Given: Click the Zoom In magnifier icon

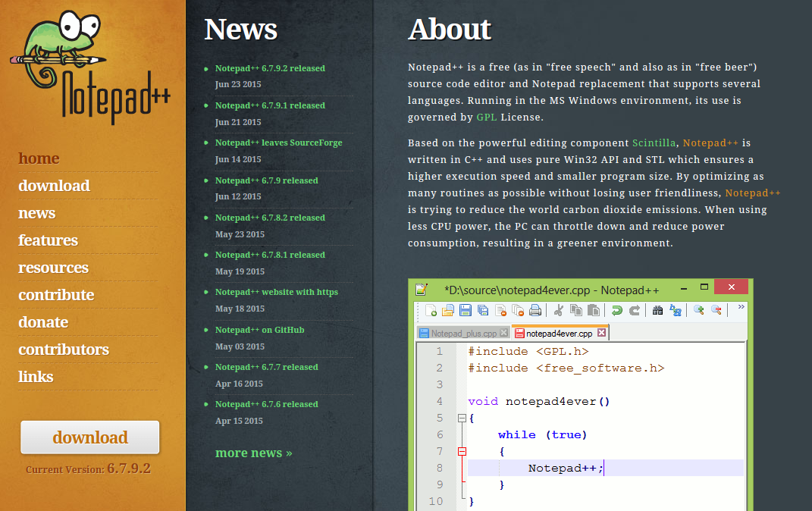Looking at the screenshot, I should (x=698, y=310).
